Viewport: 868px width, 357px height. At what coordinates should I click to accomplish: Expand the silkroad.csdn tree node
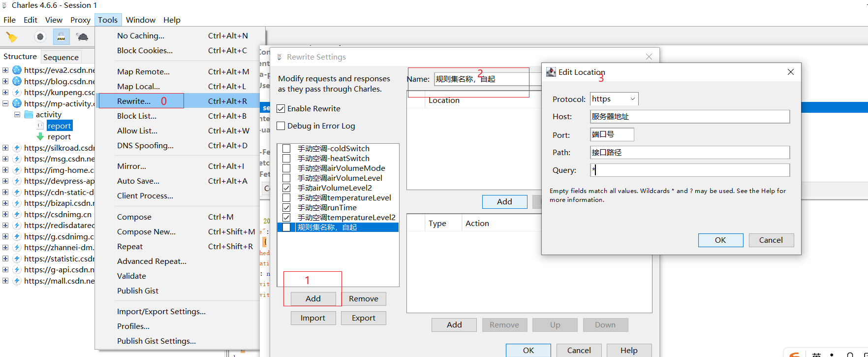click(x=5, y=148)
